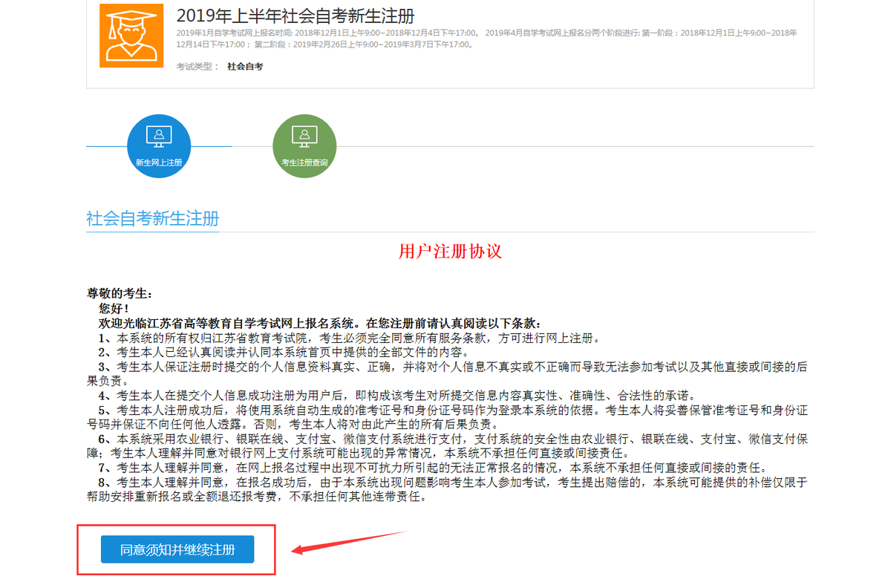Click the person silhouette in the orange badge

point(131,36)
